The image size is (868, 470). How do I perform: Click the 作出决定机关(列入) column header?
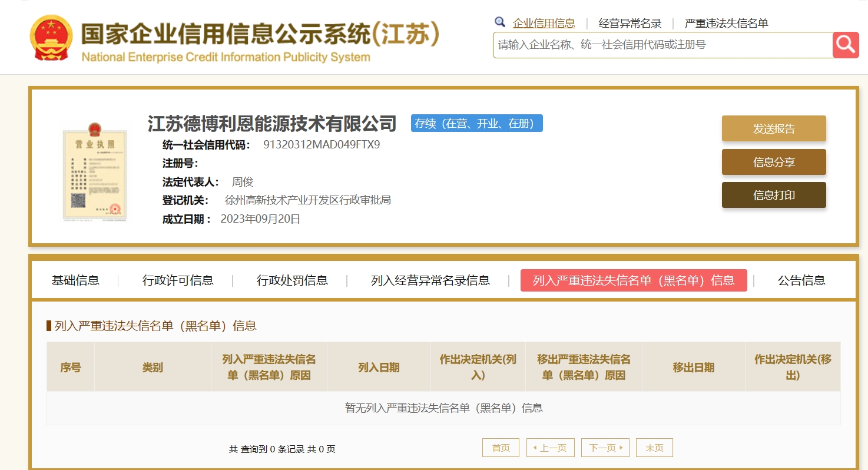(x=478, y=368)
